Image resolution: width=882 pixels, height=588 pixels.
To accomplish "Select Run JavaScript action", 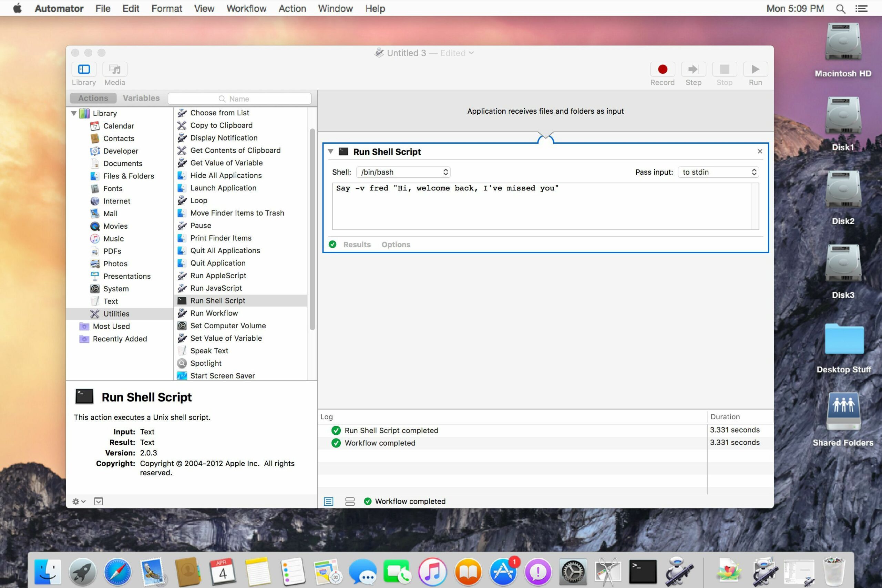I will coord(216,288).
